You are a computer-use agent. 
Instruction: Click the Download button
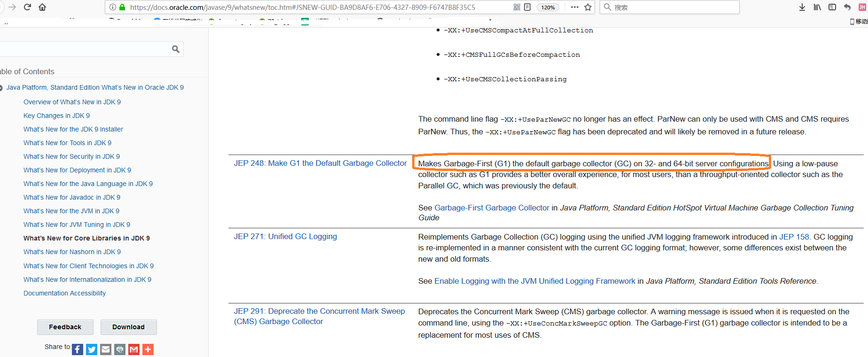(x=128, y=327)
